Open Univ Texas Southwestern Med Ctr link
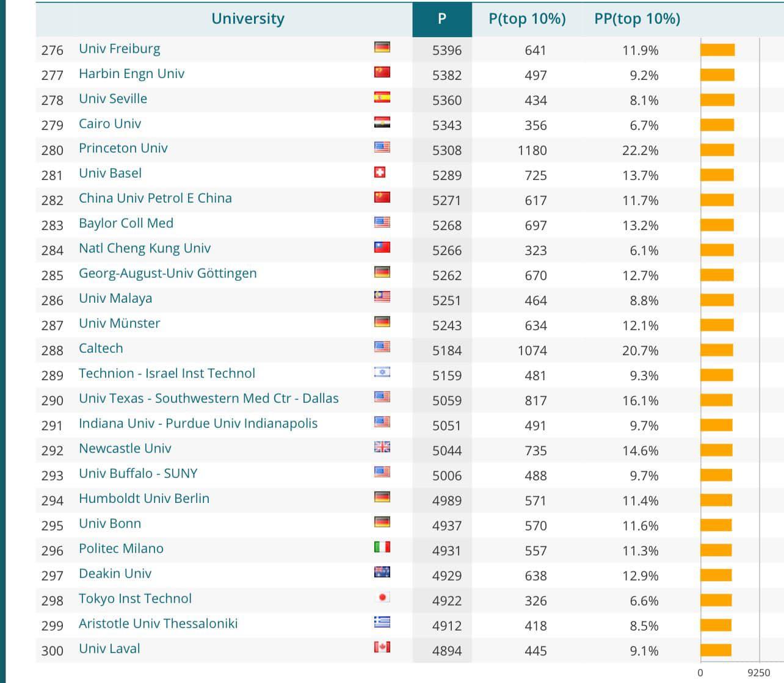Viewport: 784px width, 683px height. click(x=208, y=399)
